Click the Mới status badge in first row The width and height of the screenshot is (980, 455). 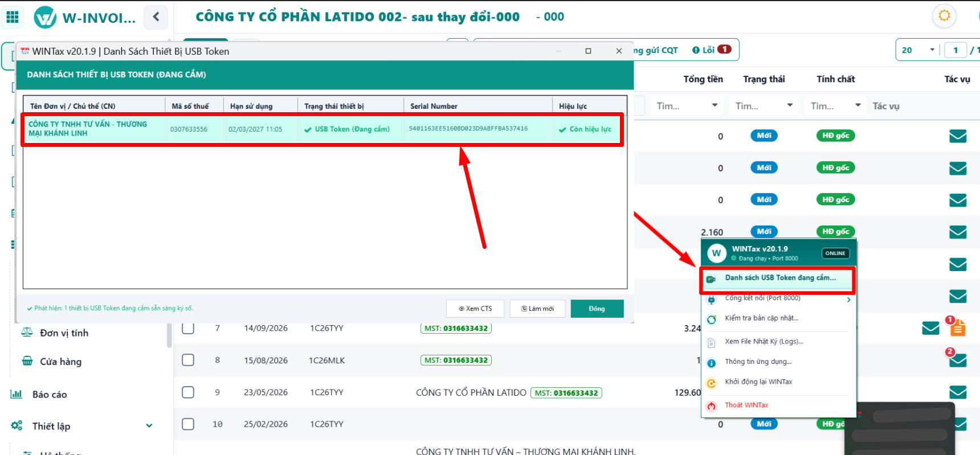point(764,136)
